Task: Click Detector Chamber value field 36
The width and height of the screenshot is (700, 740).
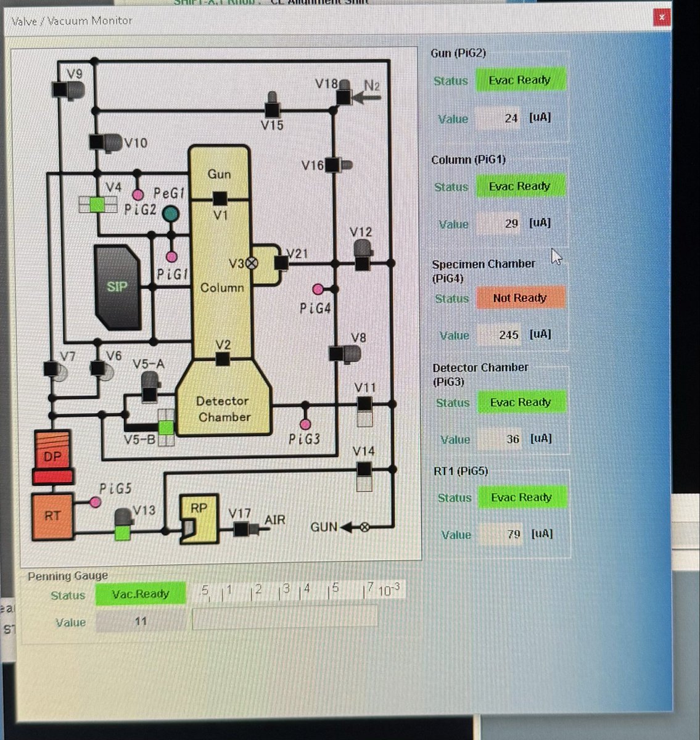Action: [x=501, y=439]
